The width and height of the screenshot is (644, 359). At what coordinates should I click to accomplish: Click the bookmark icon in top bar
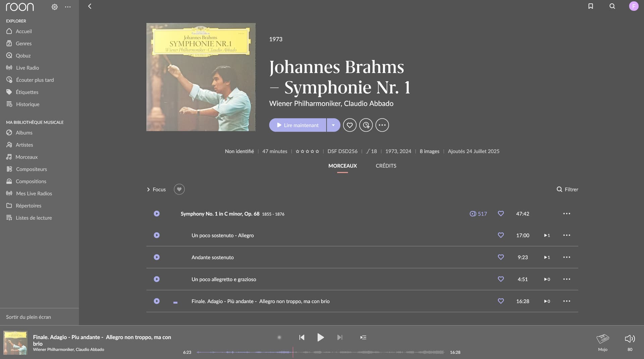[591, 6]
